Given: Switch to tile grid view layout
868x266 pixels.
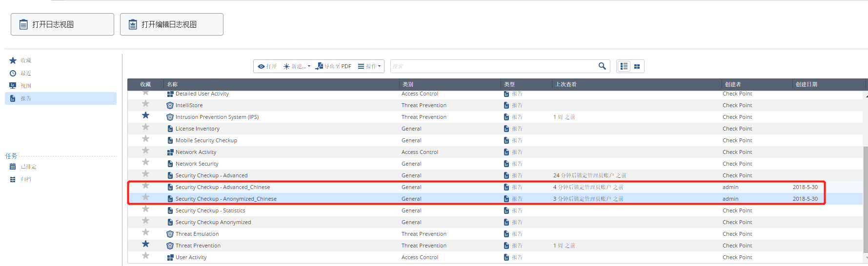Looking at the screenshot, I should pyautogui.click(x=637, y=66).
